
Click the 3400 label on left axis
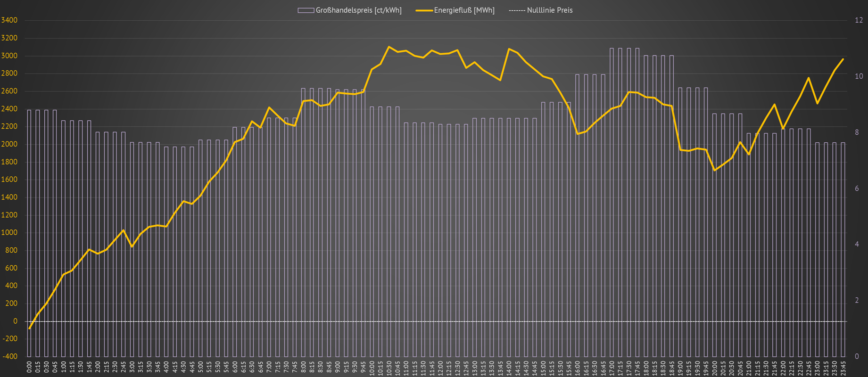tap(9, 20)
